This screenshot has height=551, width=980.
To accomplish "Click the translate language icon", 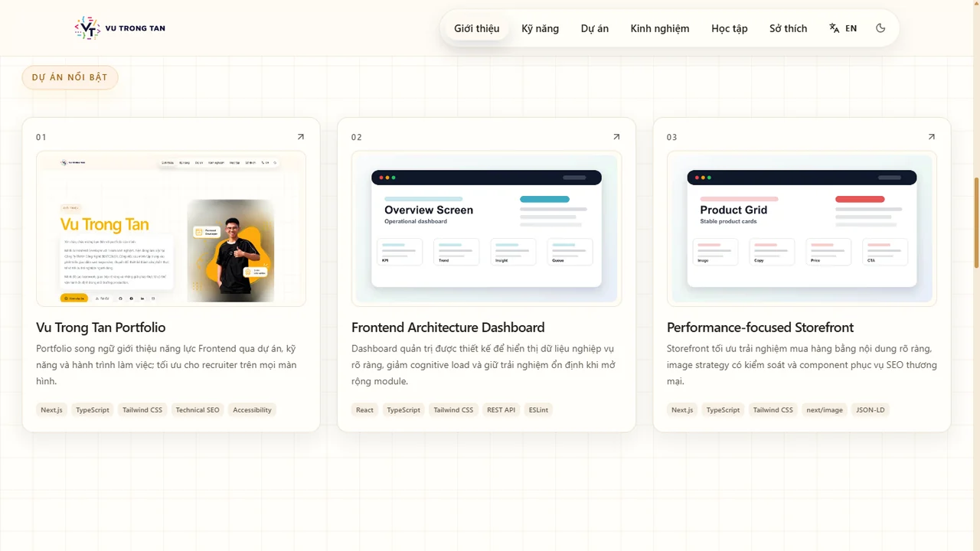I will tap(835, 28).
